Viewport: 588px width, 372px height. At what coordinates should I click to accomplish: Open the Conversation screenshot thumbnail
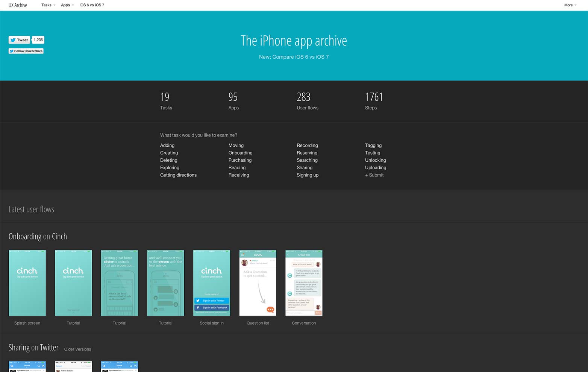[x=304, y=283]
